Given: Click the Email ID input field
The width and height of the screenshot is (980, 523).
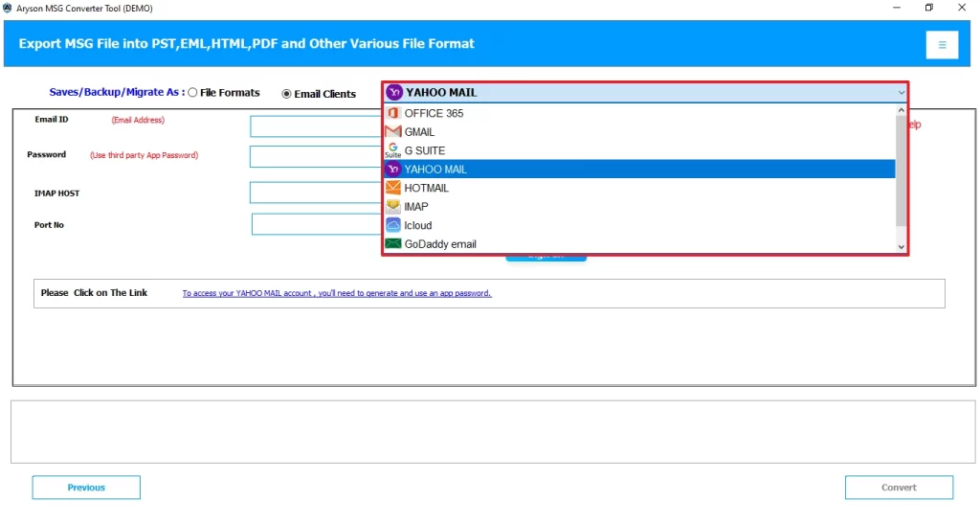Looking at the screenshot, I should (x=316, y=126).
